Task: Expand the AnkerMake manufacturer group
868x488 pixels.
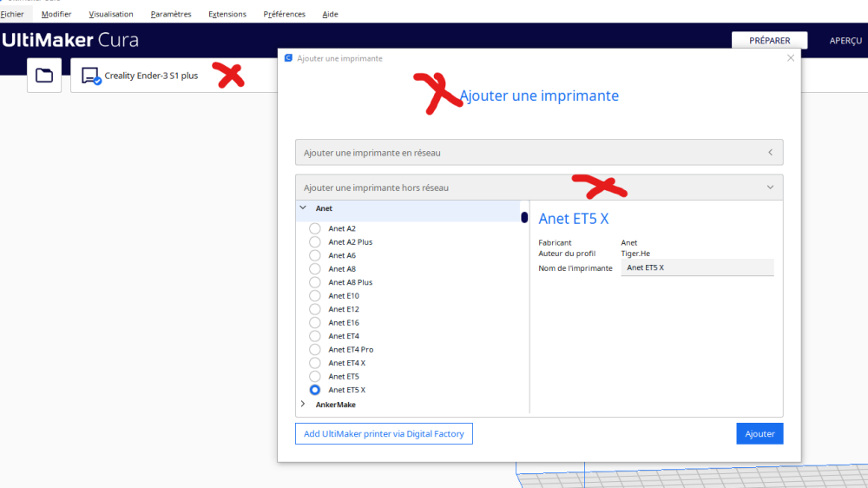Action: coord(303,405)
